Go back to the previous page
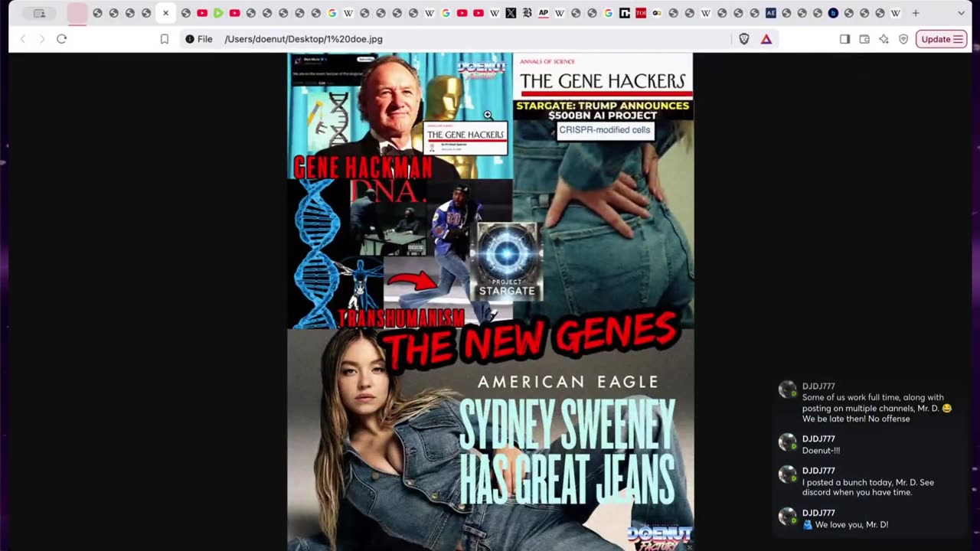The height and width of the screenshot is (551, 980). (x=23, y=39)
